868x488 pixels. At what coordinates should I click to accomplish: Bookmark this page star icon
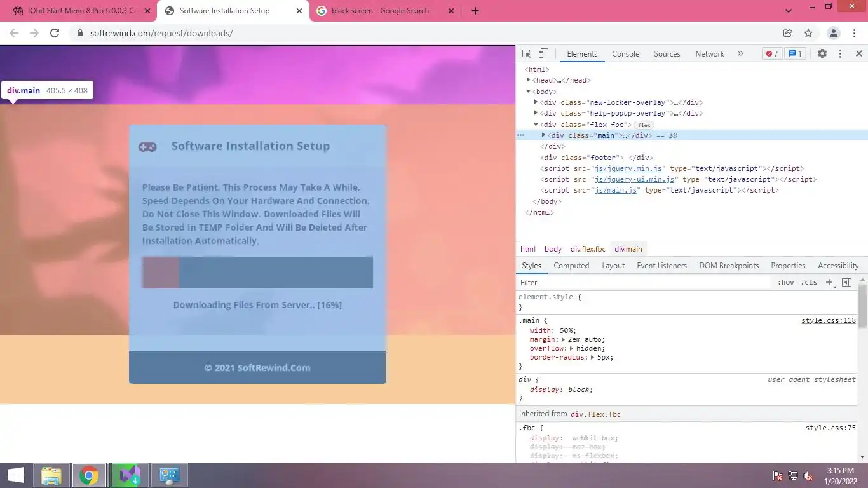point(808,33)
